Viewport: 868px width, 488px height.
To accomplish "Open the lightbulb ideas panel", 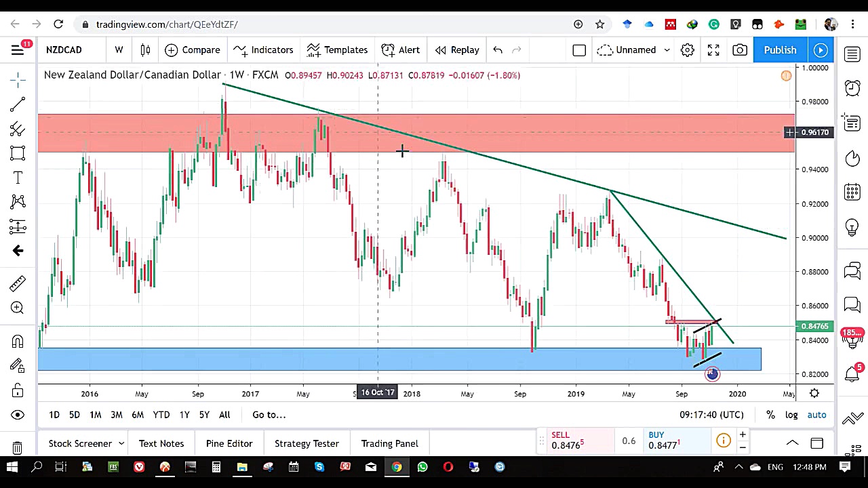I will click(852, 227).
